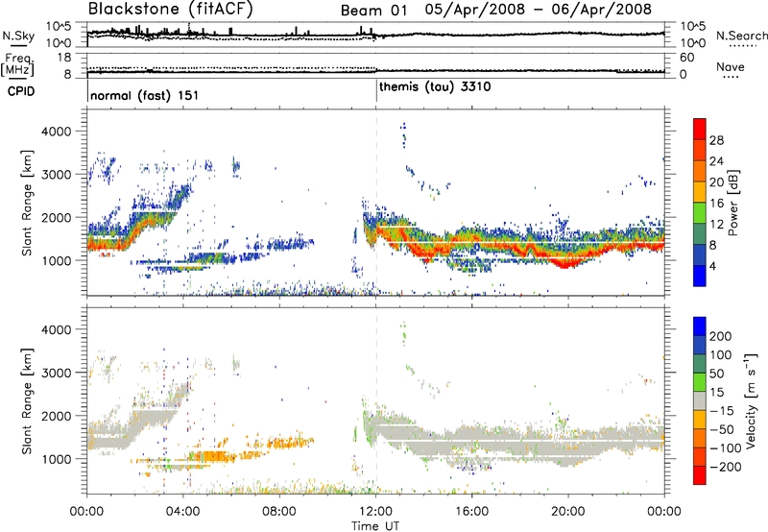The image size is (768, 532).
Task: Click the Nave dotted-line legend sample
Action: click(731, 78)
